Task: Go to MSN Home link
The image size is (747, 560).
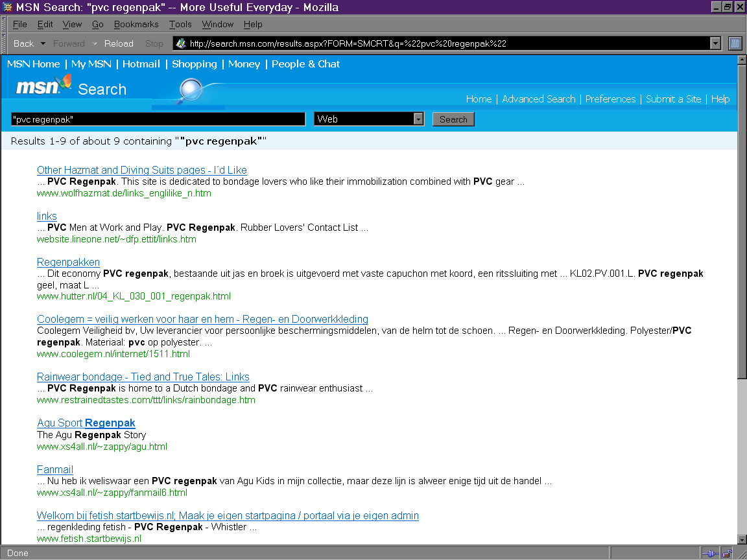Action: [x=33, y=64]
